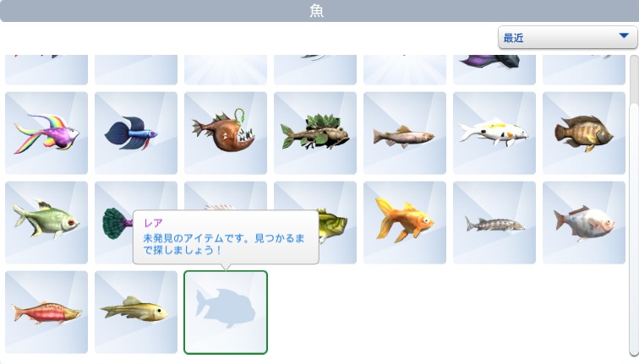Image resolution: width=639 pixels, height=364 pixels.
Task: Select the striped brown tilapia tile
Action: [x=584, y=133]
